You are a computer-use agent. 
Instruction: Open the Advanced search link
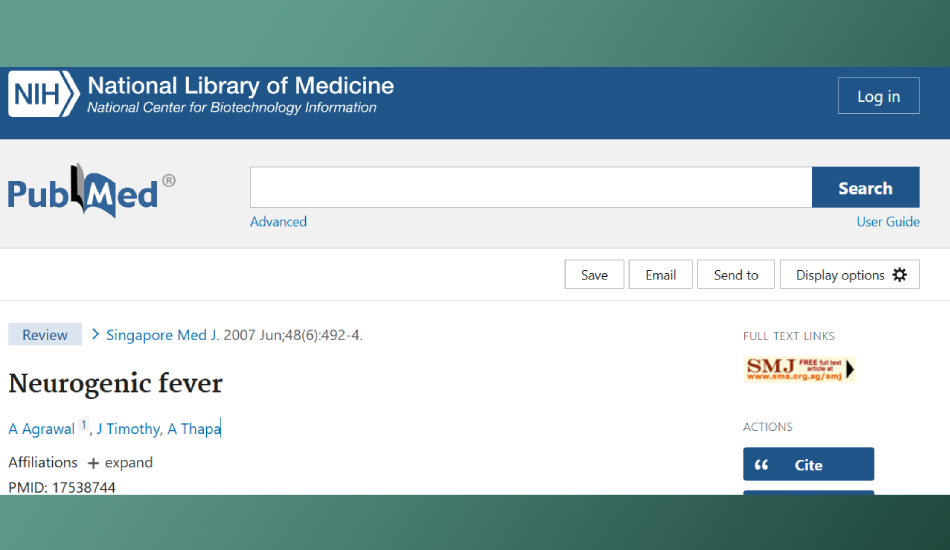pos(278,222)
